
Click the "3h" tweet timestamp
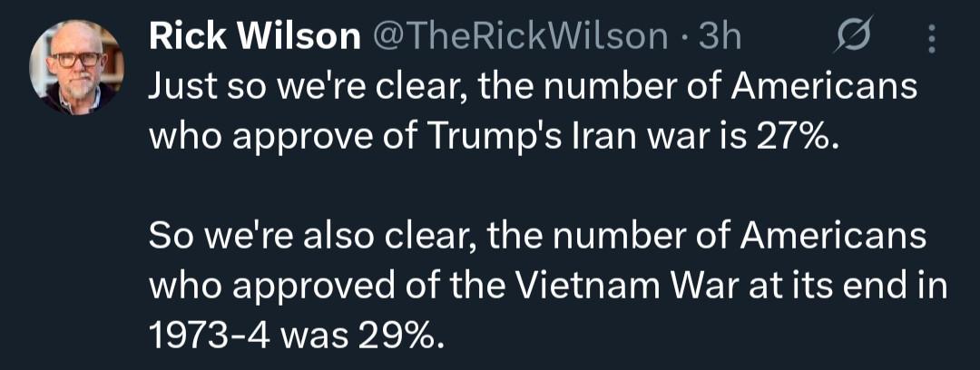tap(722, 36)
